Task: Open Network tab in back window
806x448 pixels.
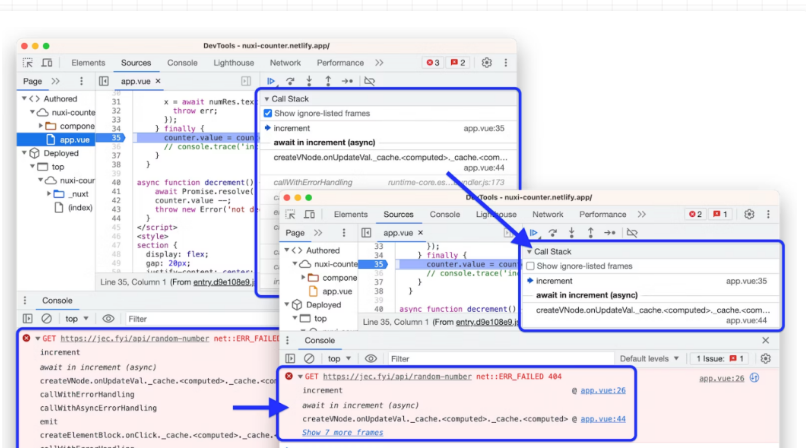Action: [x=285, y=63]
